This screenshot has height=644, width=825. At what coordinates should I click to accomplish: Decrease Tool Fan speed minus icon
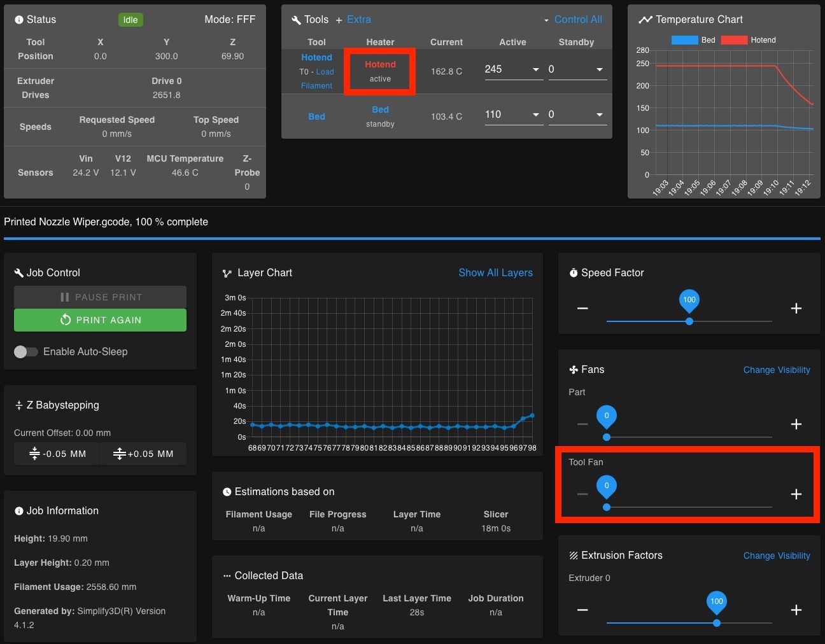(582, 494)
